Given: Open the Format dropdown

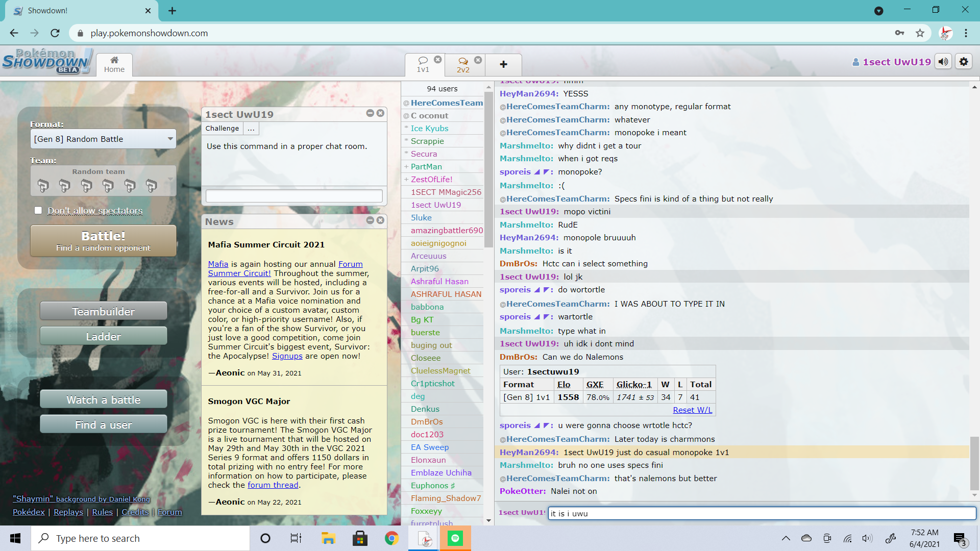Looking at the screenshot, I should pos(103,138).
